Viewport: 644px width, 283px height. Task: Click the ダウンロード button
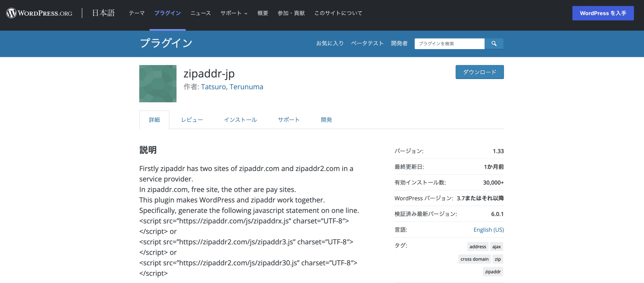(x=479, y=72)
